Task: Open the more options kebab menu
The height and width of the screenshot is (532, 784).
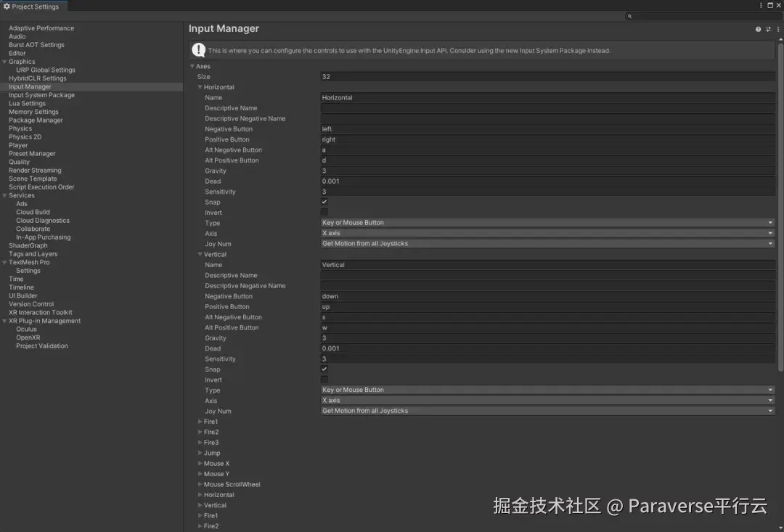Action: (777, 29)
